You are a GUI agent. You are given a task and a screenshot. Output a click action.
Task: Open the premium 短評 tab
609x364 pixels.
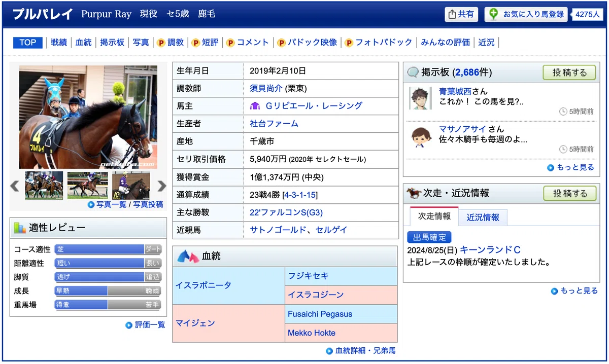tap(210, 43)
